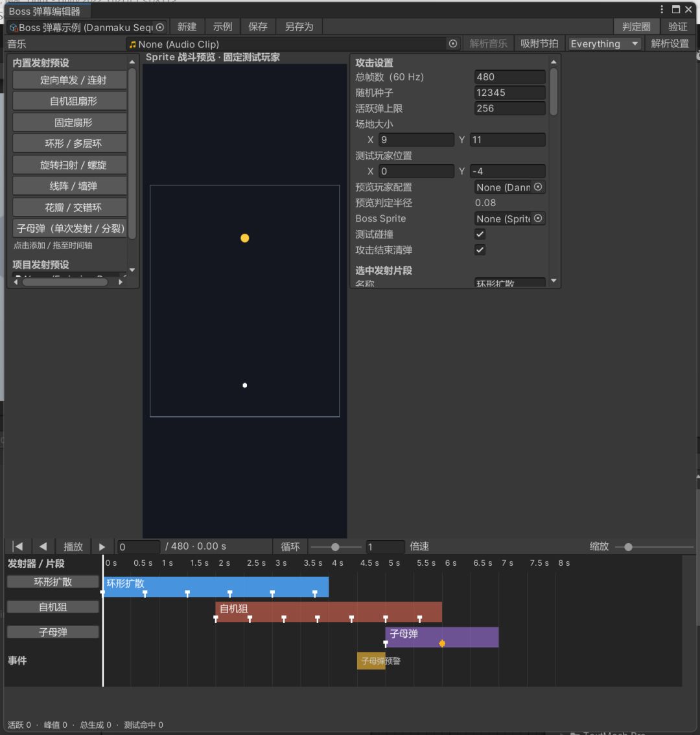Screen dimensions: 700x735
Task: Jump to first frame
Action: click(17, 546)
